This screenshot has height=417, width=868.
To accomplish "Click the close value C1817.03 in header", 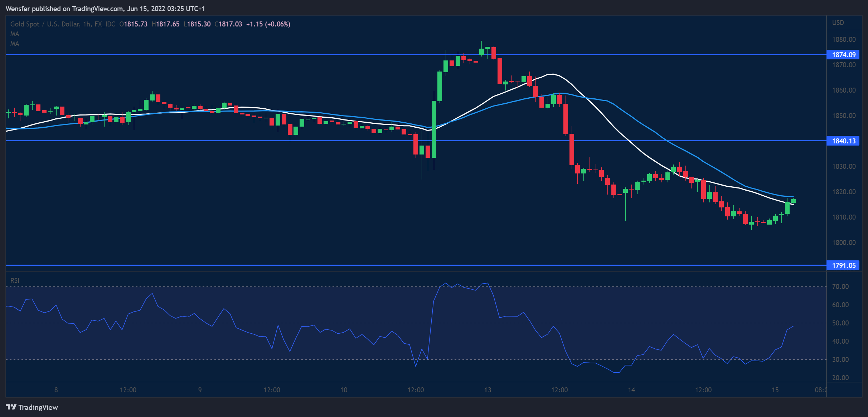I will [228, 24].
